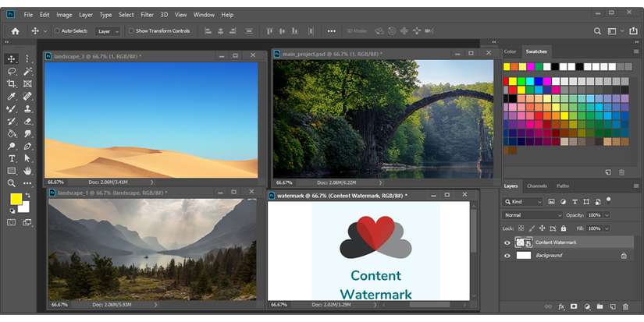
Task: Open the Filter menu
Action: pyautogui.click(x=148, y=14)
